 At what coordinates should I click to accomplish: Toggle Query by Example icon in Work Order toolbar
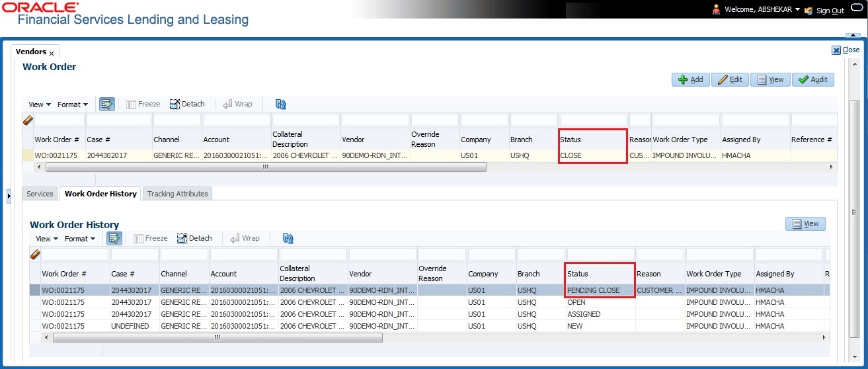pos(107,104)
